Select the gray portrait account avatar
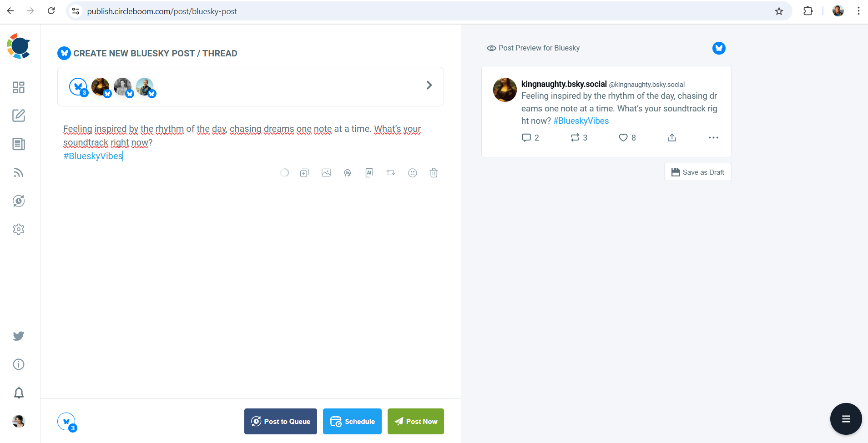This screenshot has height=443, width=868. tap(123, 87)
